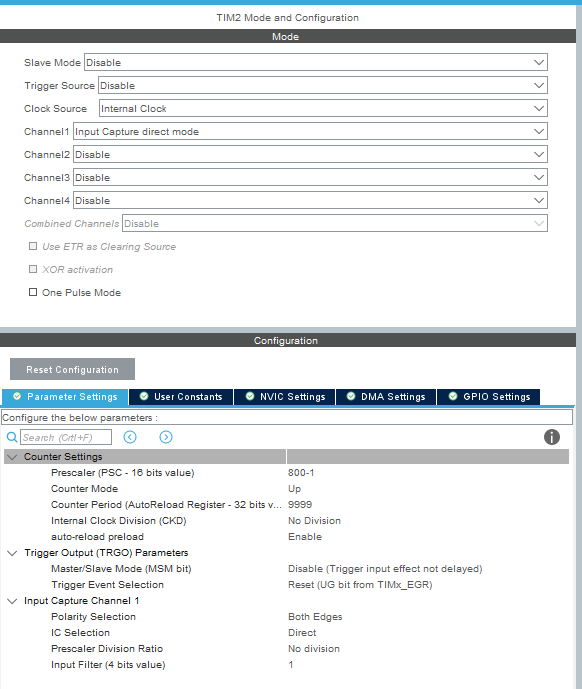Image resolution: width=582 pixels, height=689 pixels.
Task: Click the Counter Period AutoReload Register label
Action: pyautogui.click(x=166, y=505)
